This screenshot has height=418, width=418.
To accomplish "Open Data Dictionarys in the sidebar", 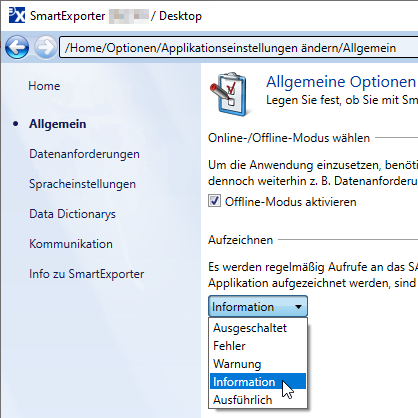I will [72, 214].
